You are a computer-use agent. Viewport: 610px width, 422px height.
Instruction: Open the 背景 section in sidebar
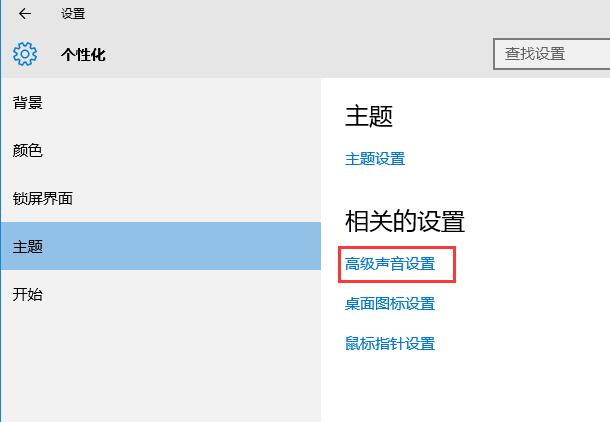(x=28, y=102)
